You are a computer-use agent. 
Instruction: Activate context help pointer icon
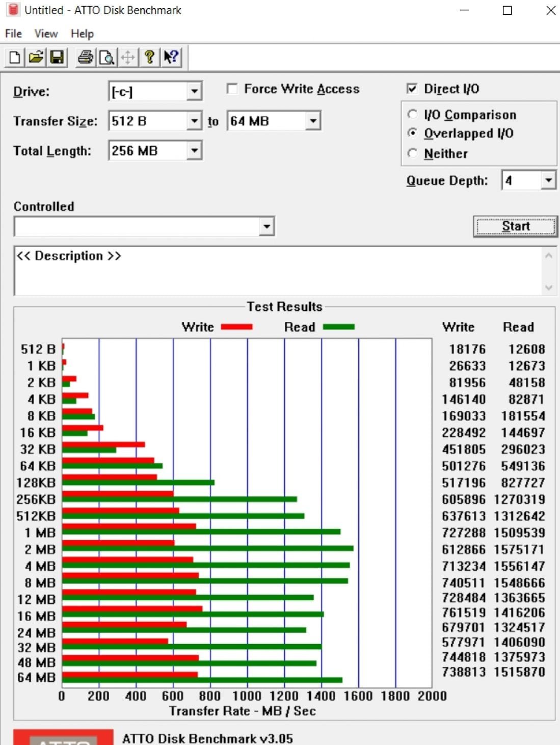click(171, 57)
